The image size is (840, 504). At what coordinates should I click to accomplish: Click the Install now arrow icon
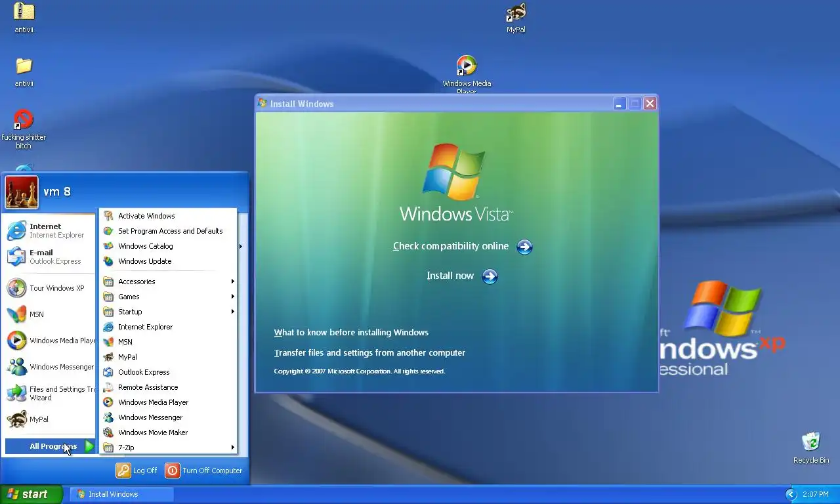[x=490, y=276]
